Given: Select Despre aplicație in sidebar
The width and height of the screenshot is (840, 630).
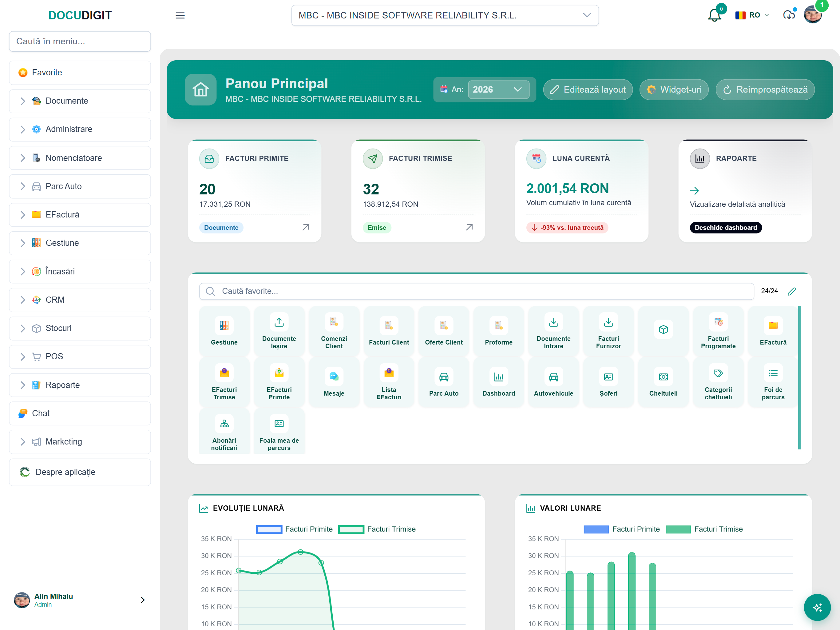Looking at the screenshot, I should pos(80,472).
